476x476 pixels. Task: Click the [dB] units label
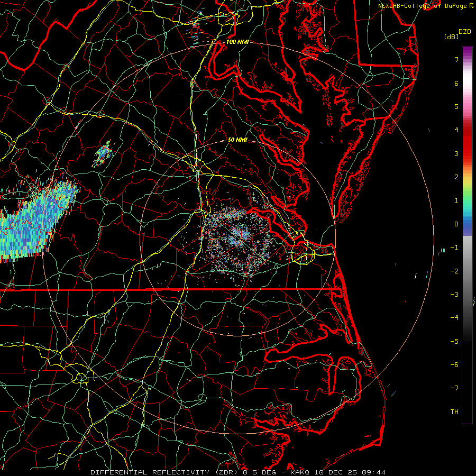pos(451,36)
